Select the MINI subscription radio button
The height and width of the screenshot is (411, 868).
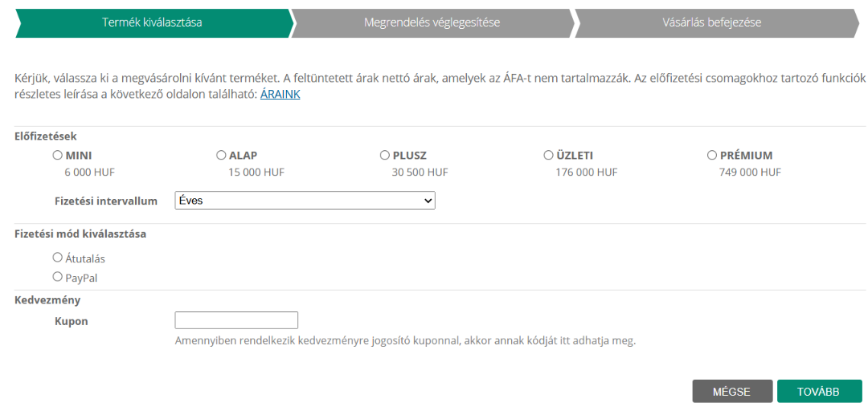click(x=58, y=156)
